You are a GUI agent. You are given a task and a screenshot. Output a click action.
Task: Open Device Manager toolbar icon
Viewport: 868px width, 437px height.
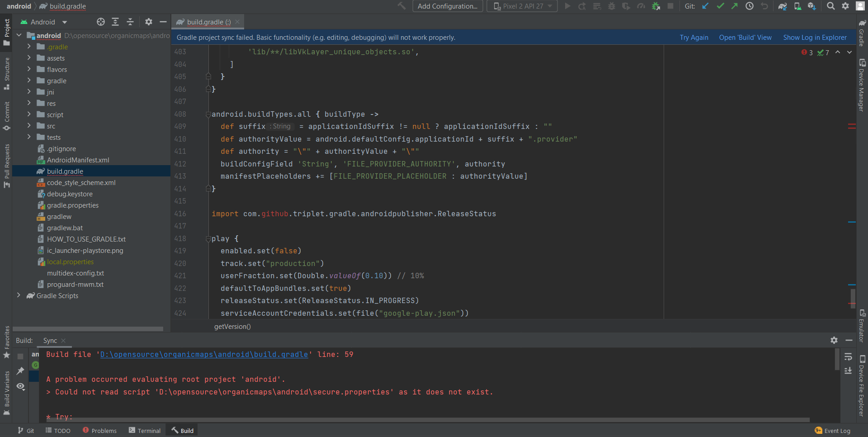797,6
